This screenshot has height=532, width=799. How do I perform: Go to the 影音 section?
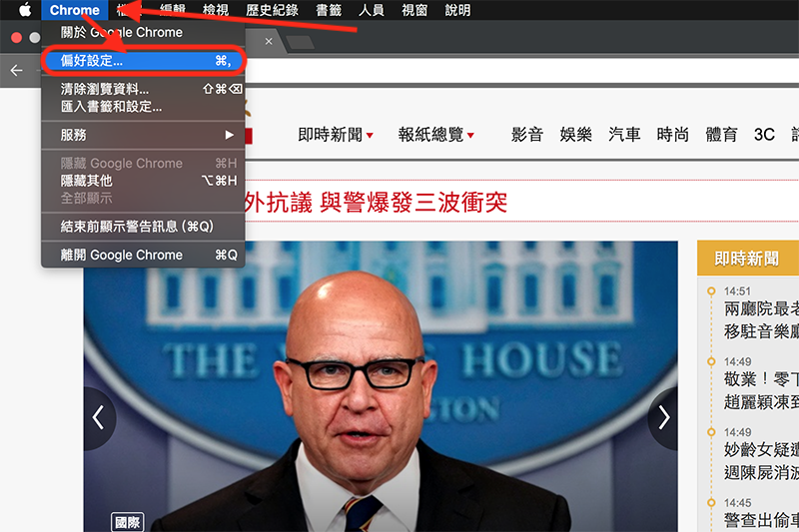(526, 135)
